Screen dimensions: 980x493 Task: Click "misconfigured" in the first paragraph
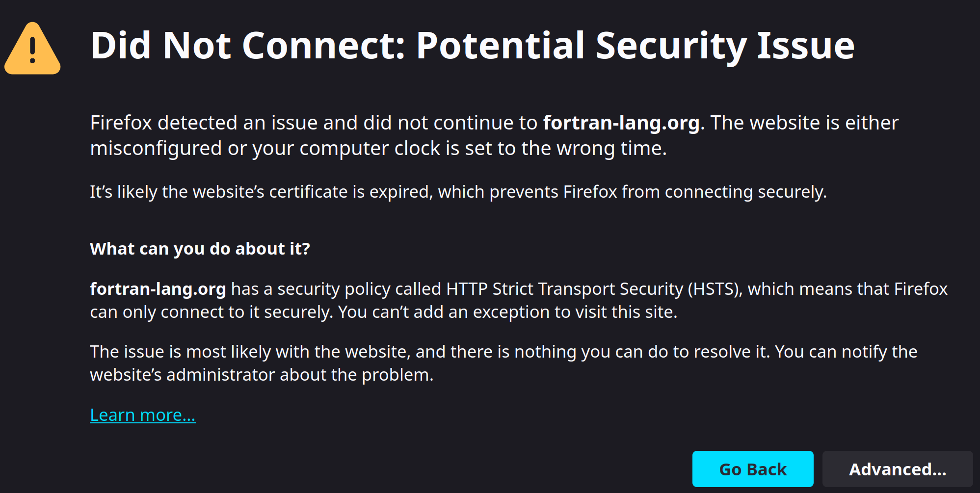click(156, 148)
